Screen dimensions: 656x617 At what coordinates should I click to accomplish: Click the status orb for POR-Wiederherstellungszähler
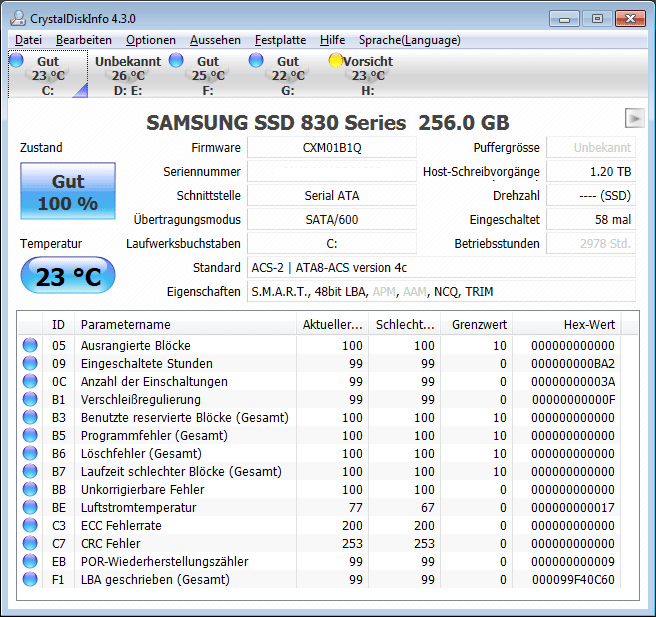(30, 561)
